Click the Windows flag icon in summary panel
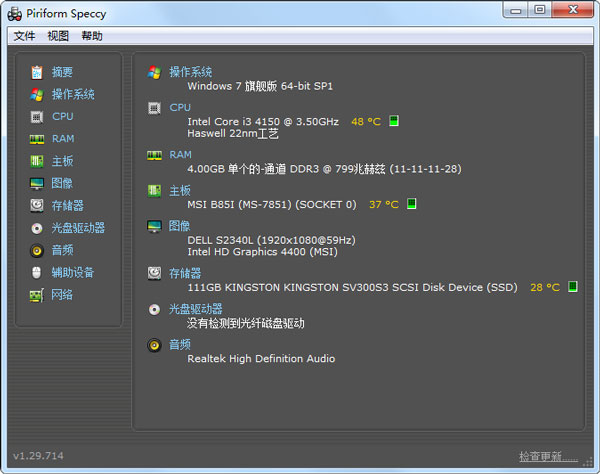 pos(154,72)
